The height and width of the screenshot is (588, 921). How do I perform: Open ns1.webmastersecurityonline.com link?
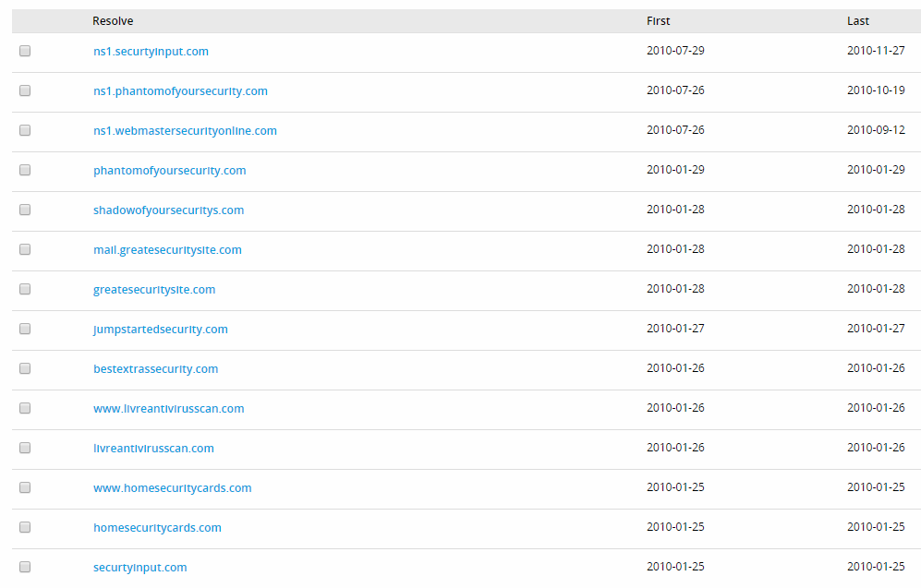pos(185,131)
